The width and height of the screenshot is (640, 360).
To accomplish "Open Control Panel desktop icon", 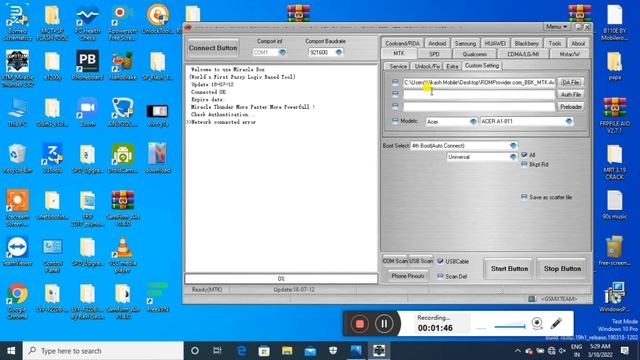I will point(52,255).
